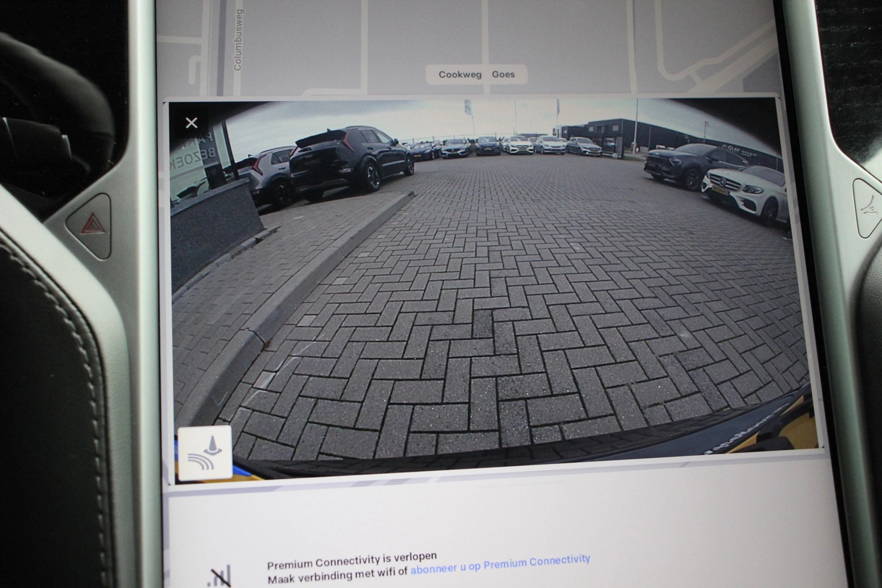Push the hazard warning triangle button
The width and height of the screenshot is (882, 588).
click(92, 225)
